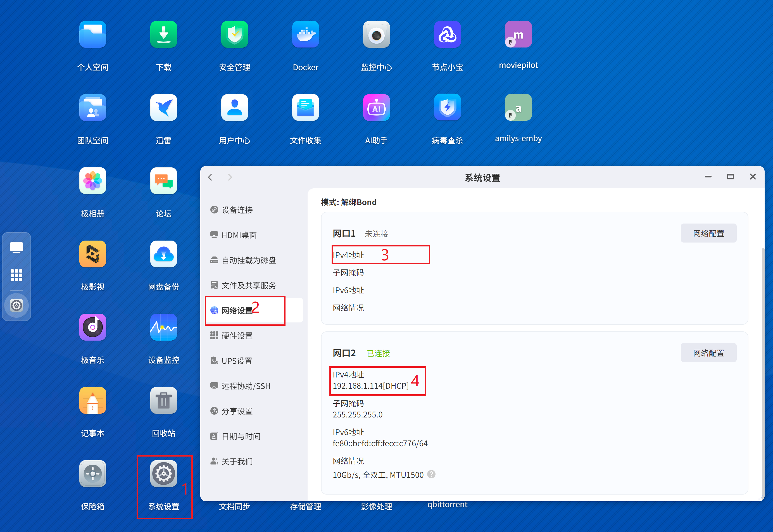Maximize the 系统设置 window
Image resolution: width=773 pixels, height=532 pixels.
(730, 177)
